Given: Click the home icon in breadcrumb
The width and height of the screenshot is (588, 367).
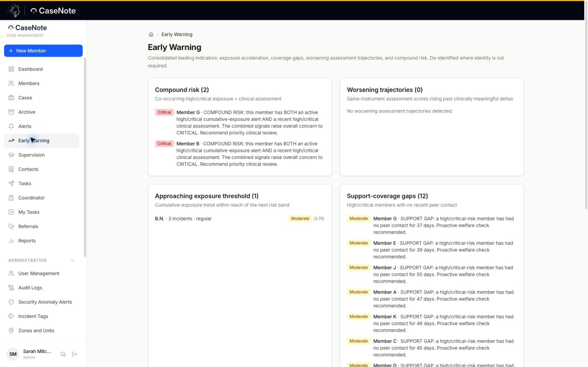Looking at the screenshot, I should tap(151, 35).
